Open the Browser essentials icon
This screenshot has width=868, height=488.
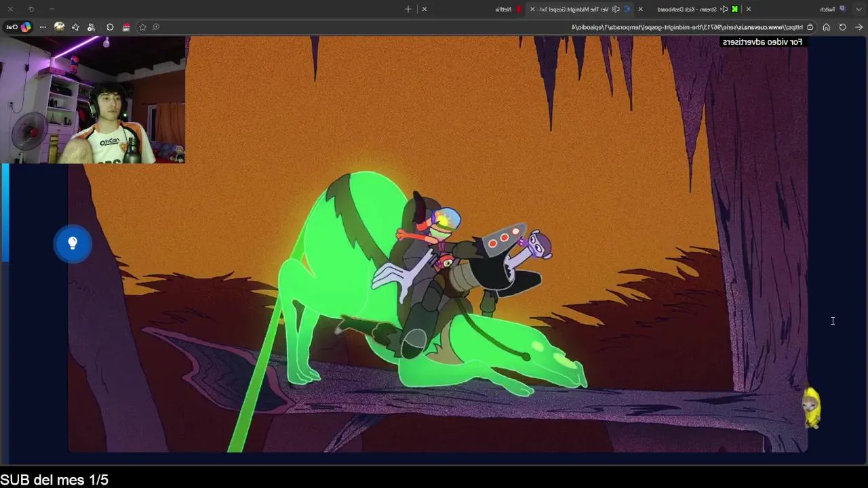point(91,27)
